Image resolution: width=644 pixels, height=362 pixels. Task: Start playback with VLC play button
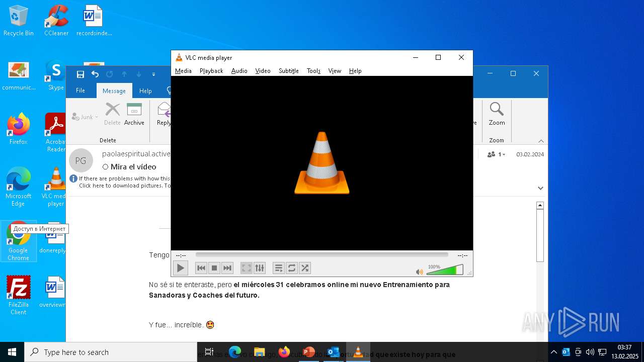[180, 268]
